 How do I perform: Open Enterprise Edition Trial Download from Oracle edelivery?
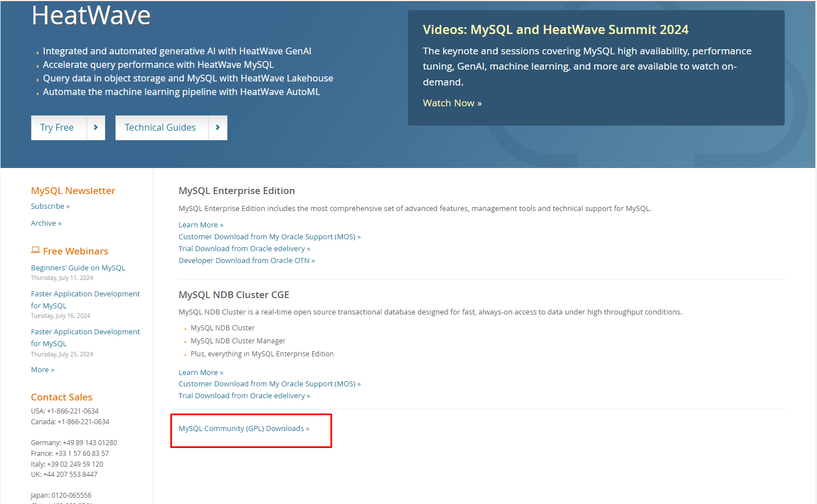pos(244,249)
